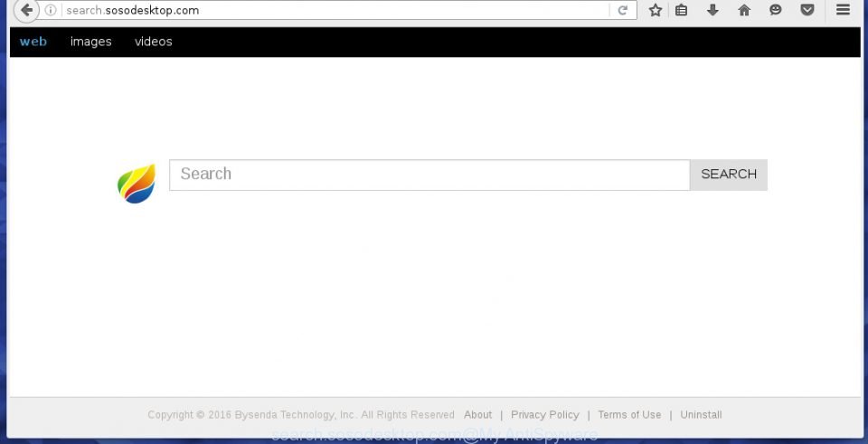Open the Terms of Use link
Viewport: 868px width, 444px height.
tap(629, 415)
